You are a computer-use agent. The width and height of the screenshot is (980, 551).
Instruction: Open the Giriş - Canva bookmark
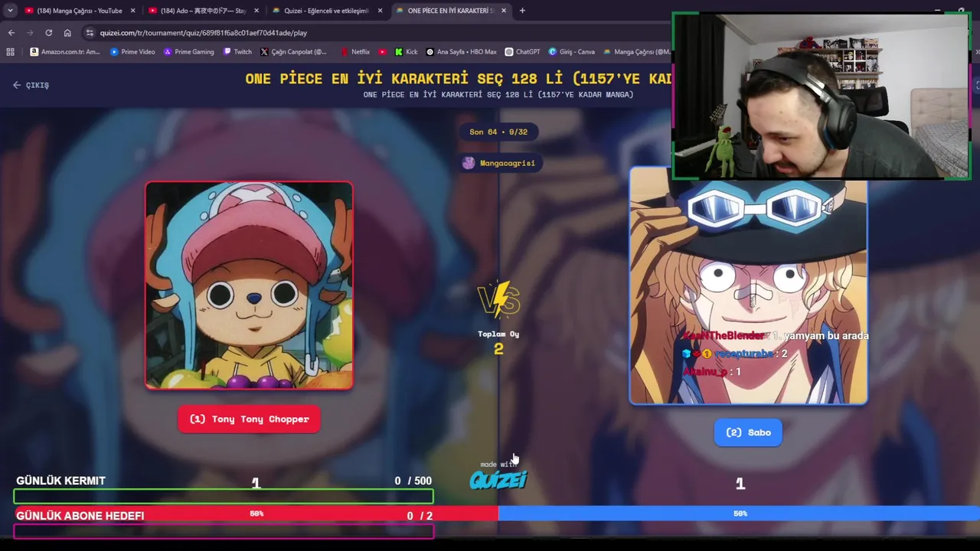[x=572, y=52]
